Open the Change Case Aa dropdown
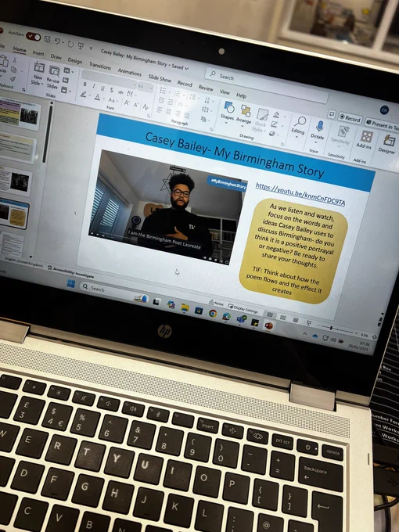The width and height of the screenshot is (399, 532). 112,100
